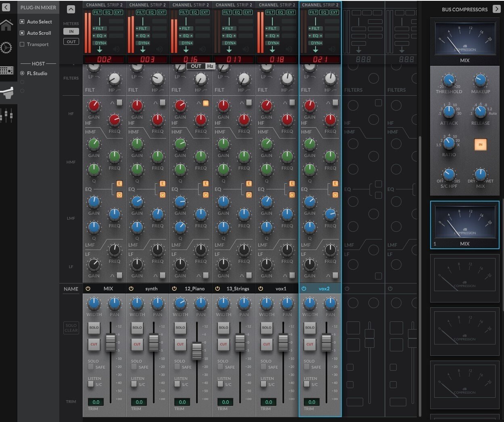Switch meters to OUT
The image size is (504, 422).
coord(71,42)
